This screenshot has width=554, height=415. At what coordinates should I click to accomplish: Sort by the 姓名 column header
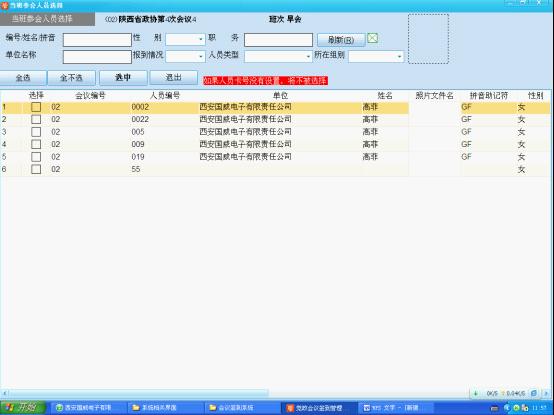[x=385, y=95]
